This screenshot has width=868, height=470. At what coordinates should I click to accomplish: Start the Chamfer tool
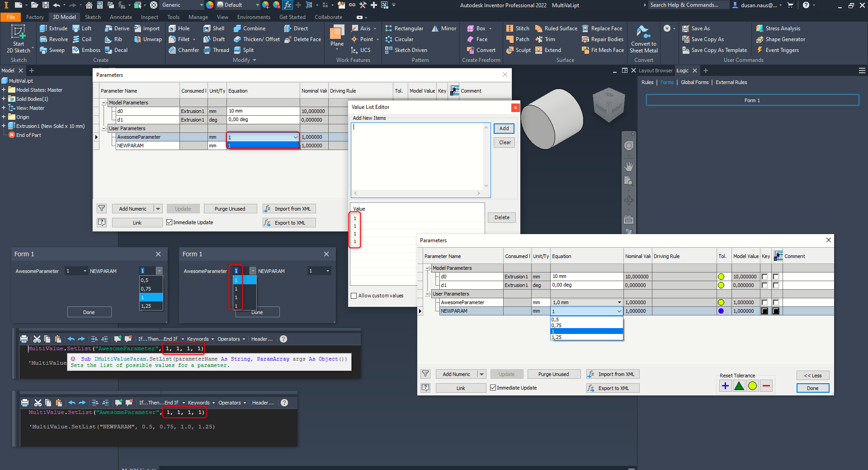pos(184,50)
